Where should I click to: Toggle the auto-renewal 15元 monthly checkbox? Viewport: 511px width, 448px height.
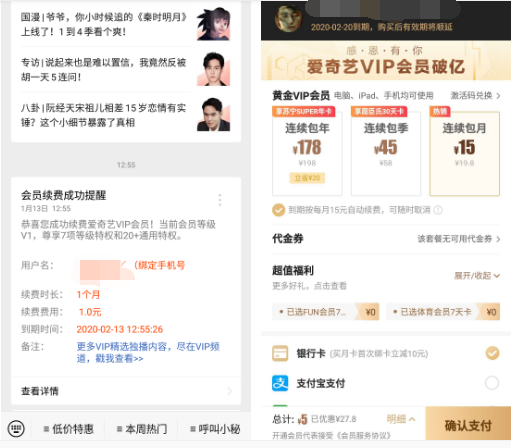[x=278, y=210]
